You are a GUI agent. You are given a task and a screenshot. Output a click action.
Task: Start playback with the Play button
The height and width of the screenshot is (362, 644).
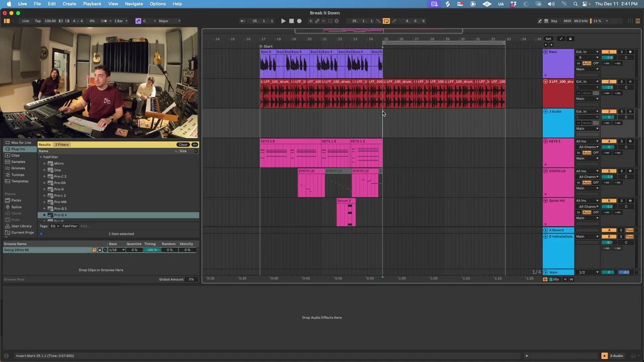pyautogui.click(x=283, y=21)
